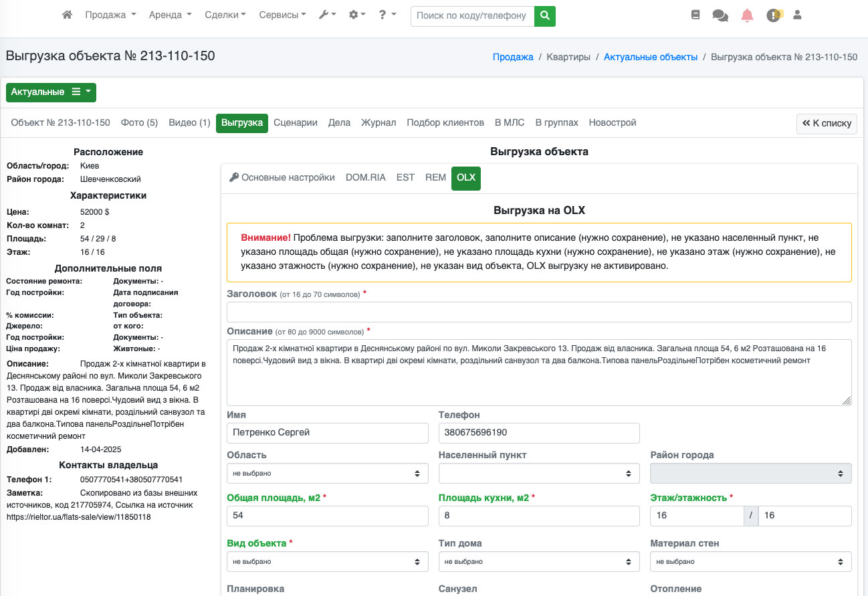868x596 pixels.
Task: Open the wrench tools menu
Action: click(x=327, y=15)
